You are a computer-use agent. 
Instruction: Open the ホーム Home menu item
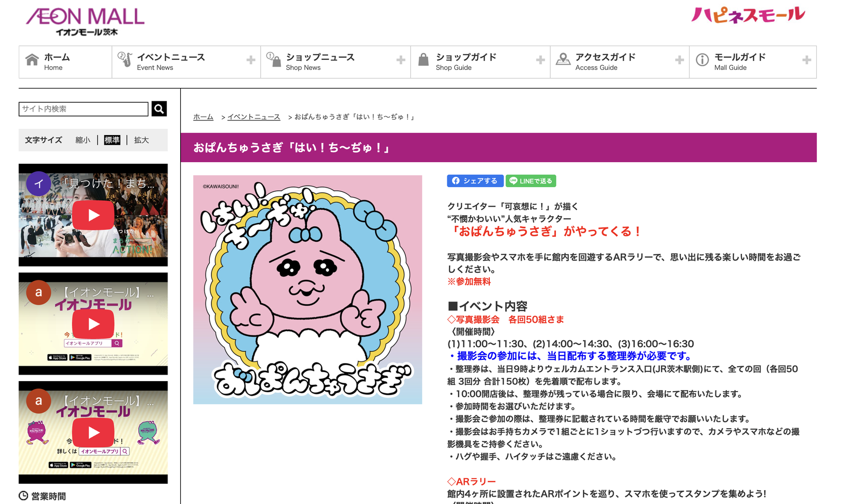coord(65,62)
